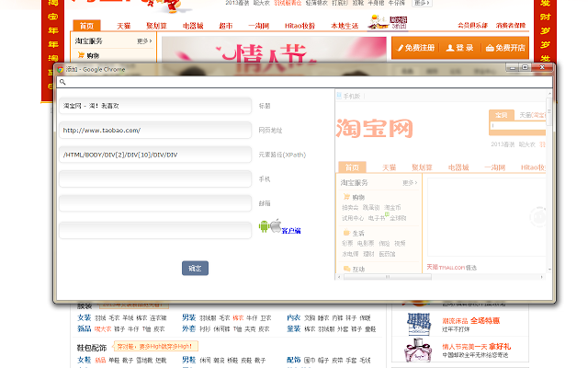Open the 消费者保障 link at the top right
This screenshot has width=588, height=368.
tap(511, 25)
